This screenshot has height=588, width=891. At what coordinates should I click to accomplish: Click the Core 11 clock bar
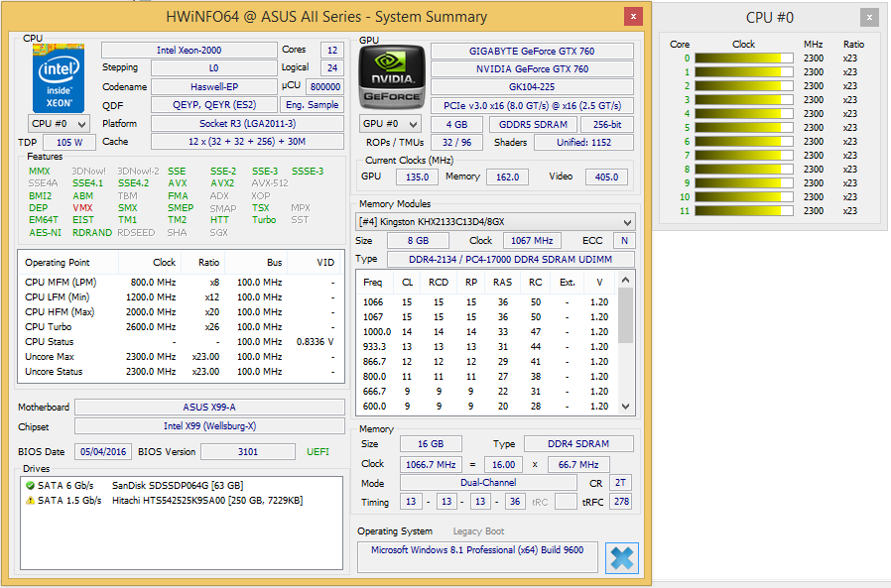[x=743, y=211]
